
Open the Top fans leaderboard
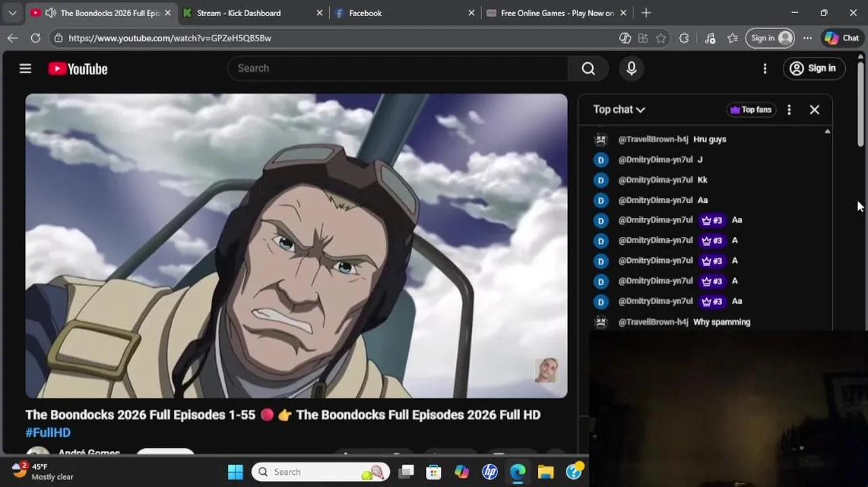click(751, 110)
